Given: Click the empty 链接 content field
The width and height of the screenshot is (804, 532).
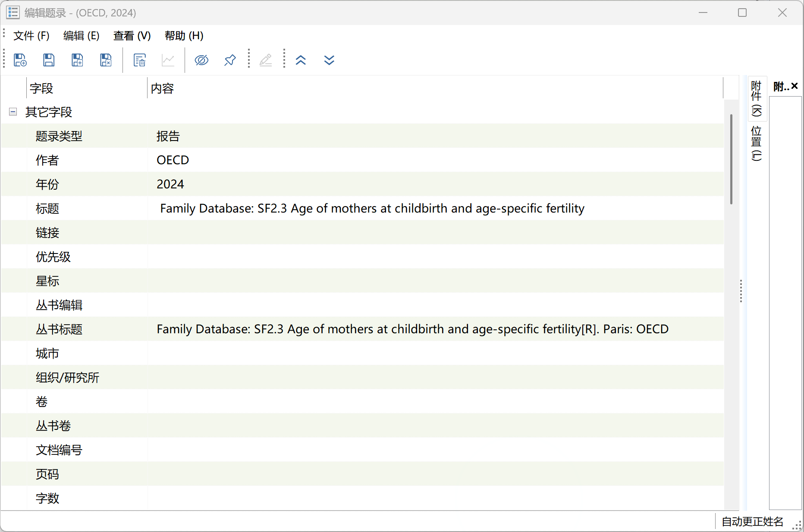Looking at the screenshot, I should click(436, 232).
